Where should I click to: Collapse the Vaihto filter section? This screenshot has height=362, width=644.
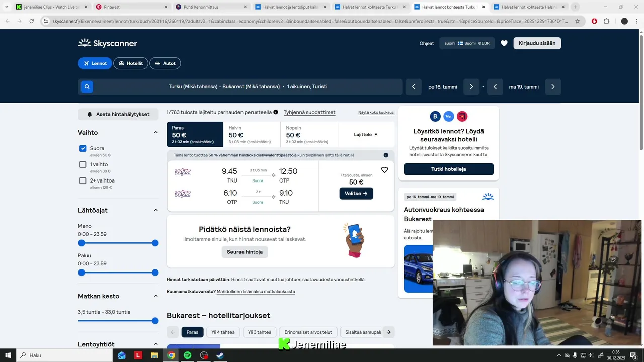coord(155,133)
